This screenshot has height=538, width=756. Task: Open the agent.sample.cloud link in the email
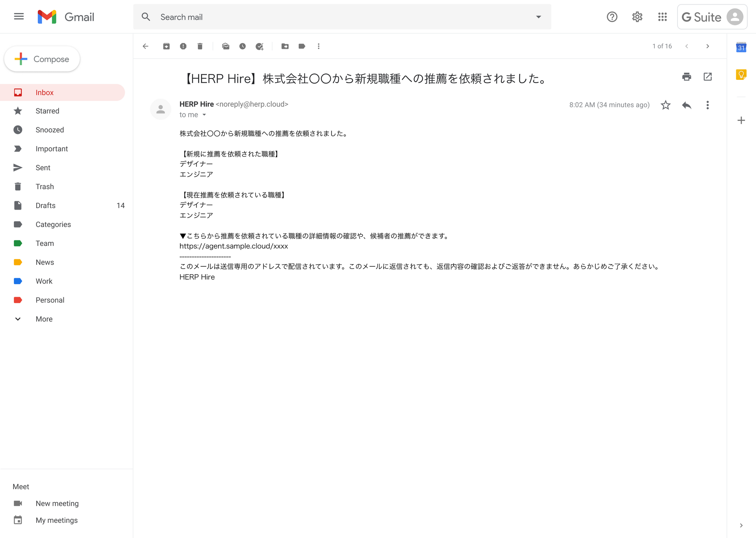pos(234,246)
